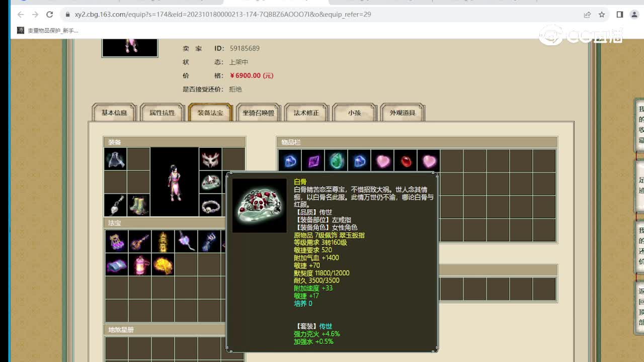Select the 装备法宝 tab
Image resolution: width=644 pixels, height=362 pixels.
210,113
